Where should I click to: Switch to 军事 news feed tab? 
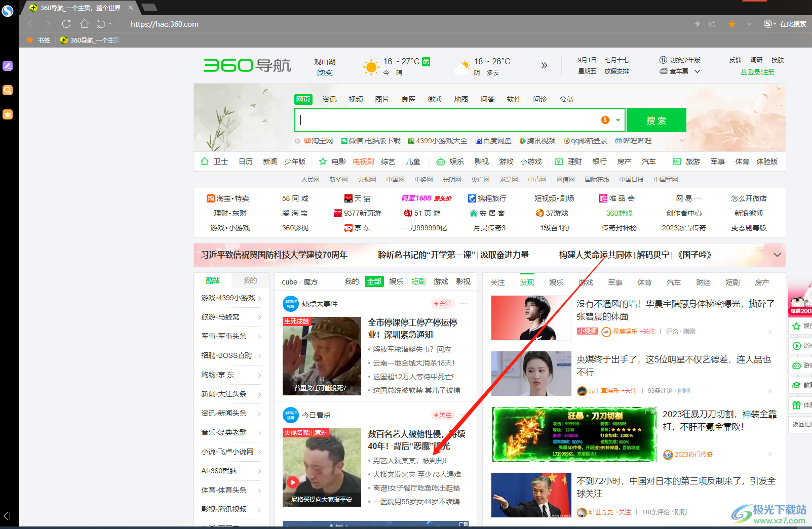click(x=615, y=282)
